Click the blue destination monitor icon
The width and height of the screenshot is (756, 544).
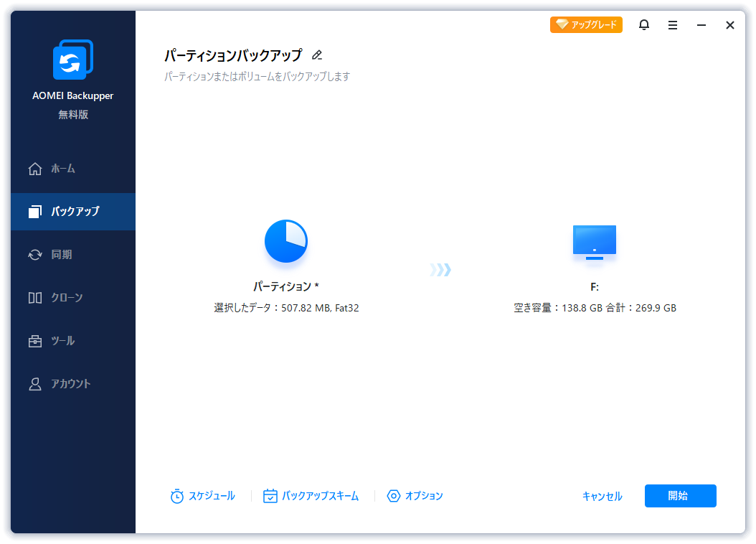click(595, 243)
